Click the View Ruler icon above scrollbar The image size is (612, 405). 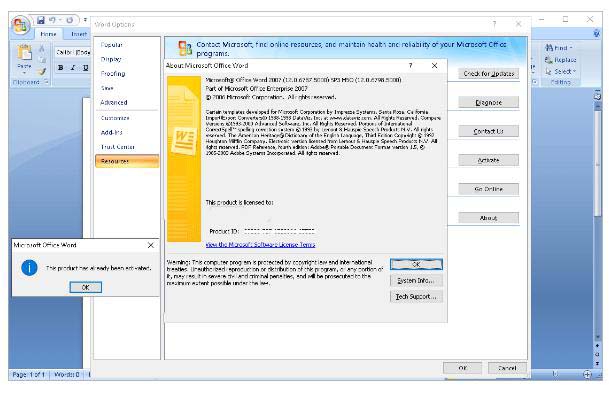597,96
